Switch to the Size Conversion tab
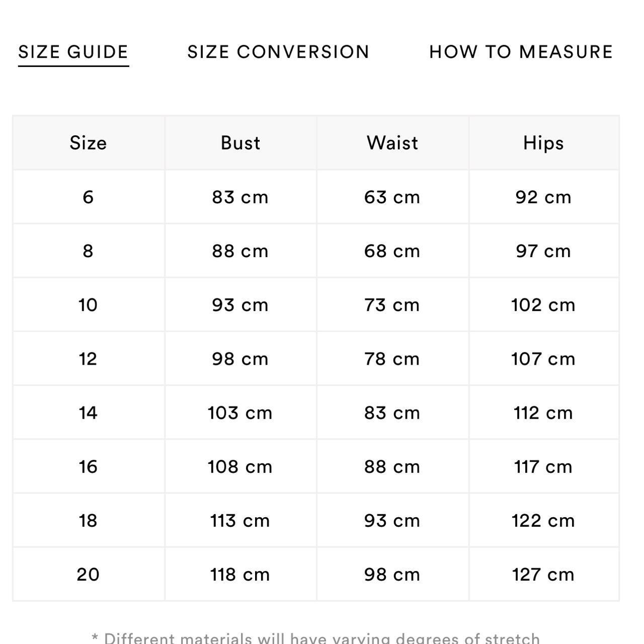 tap(278, 52)
